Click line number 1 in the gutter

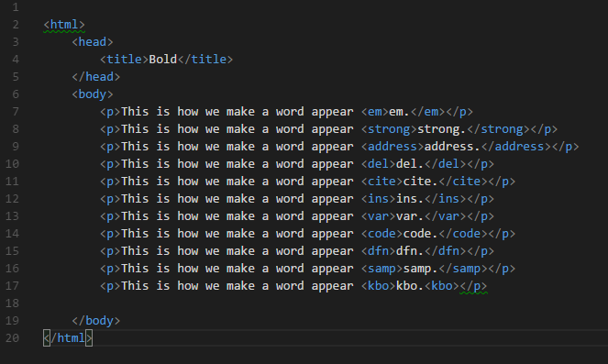16,7
